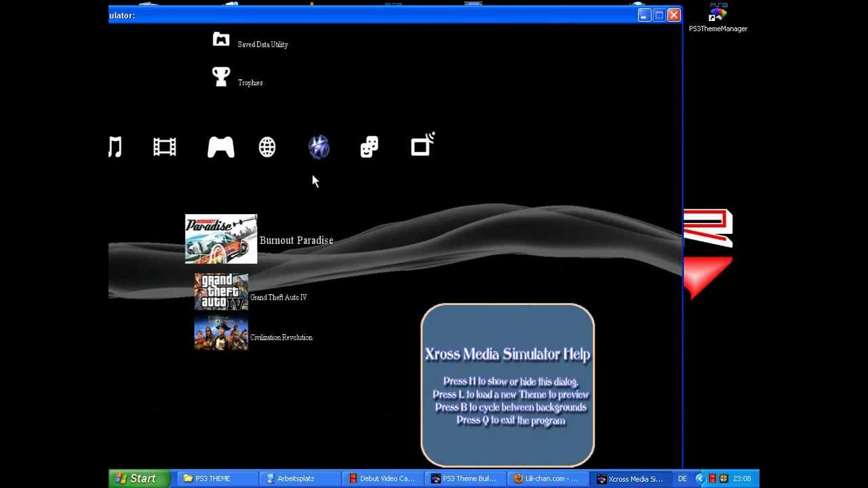Switch to Arbeitsplatz taskbar button
Viewport: 868px width, 488px height.
click(300, 479)
